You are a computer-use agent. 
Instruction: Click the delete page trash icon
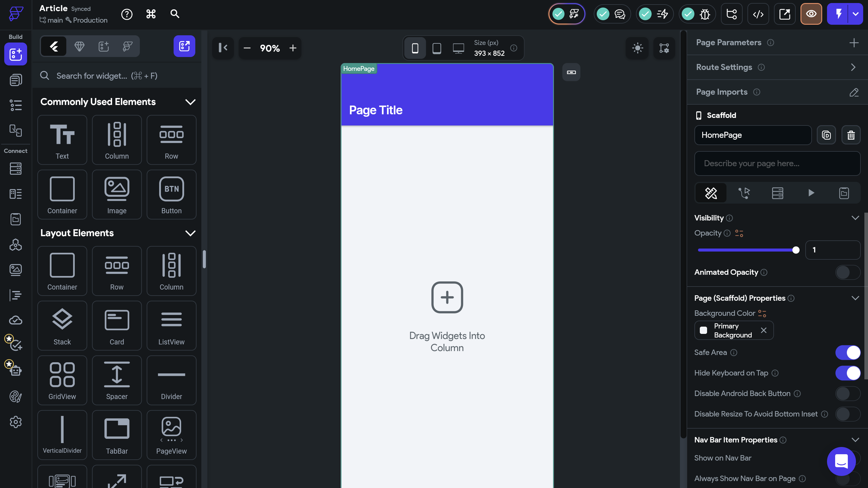851,135
